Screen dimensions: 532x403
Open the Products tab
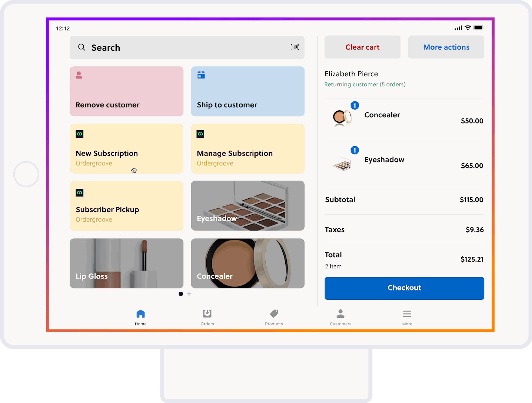pos(274,318)
